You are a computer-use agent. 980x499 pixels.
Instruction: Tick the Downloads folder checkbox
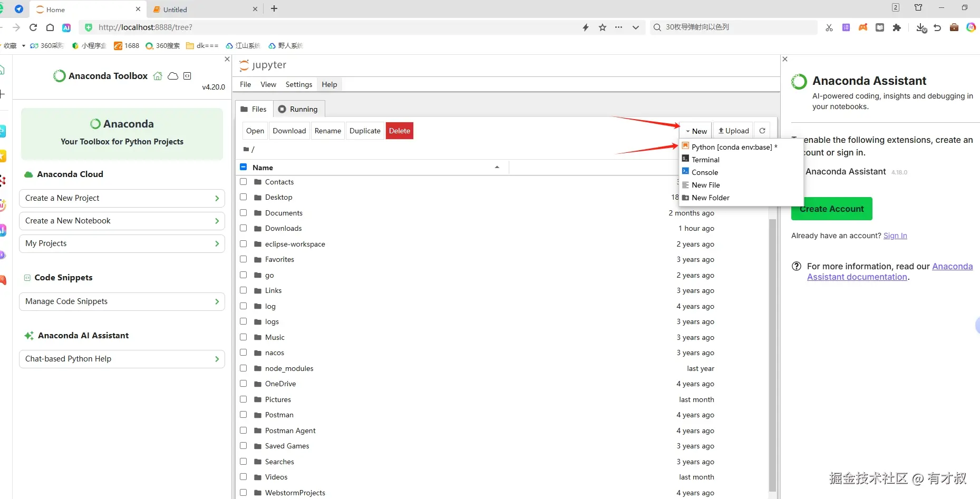(244, 228)
